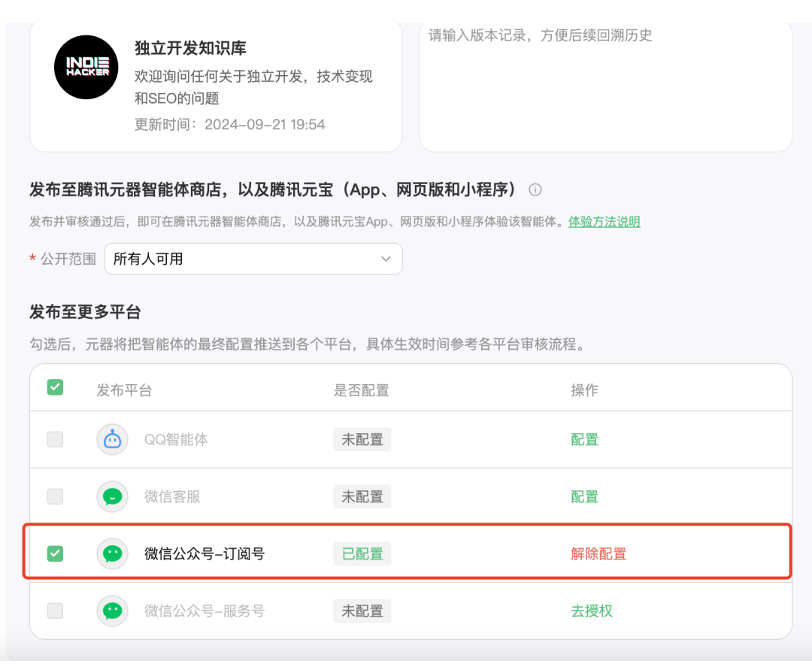Check the QQ智能体 row checkbox
Screen dimensions: 812x661
tap(55, 439)
